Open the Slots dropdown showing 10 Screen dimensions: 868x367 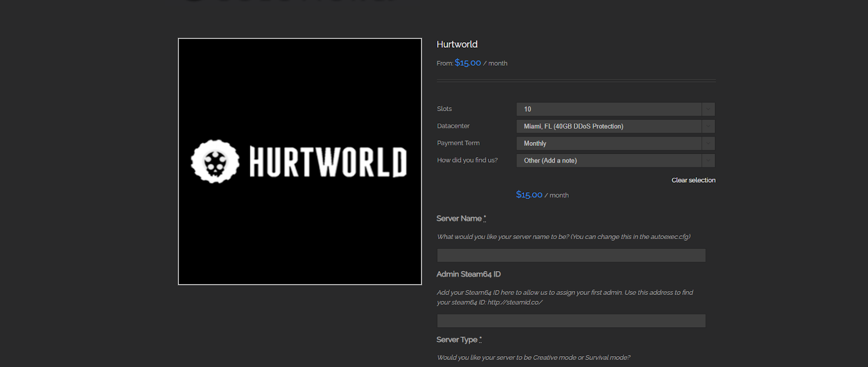(x=615, y=109)
